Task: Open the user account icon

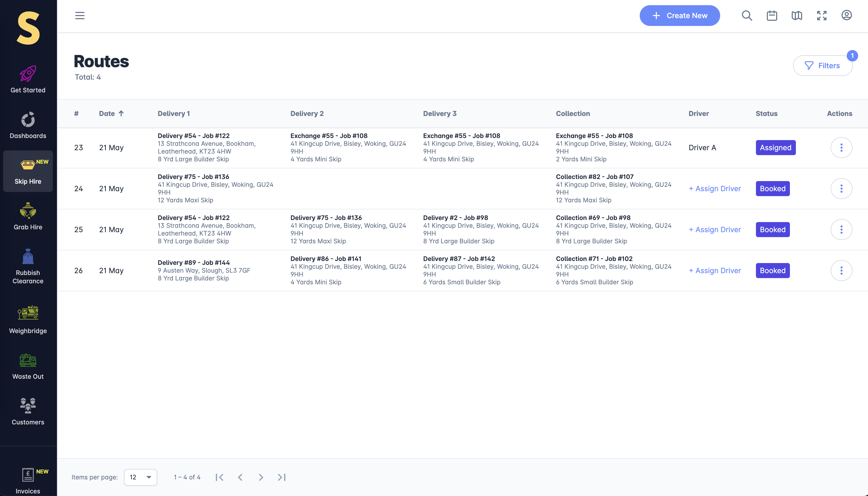Action: coord(846,16)
